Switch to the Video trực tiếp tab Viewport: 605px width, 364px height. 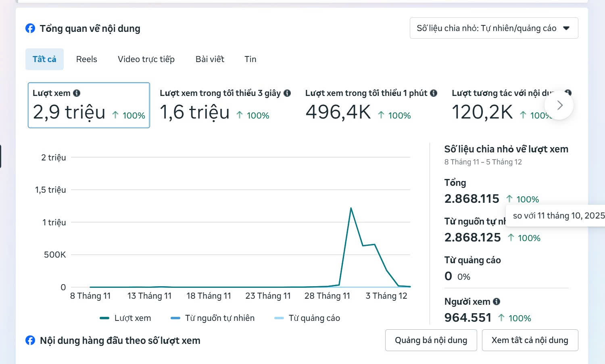point(146,59)
